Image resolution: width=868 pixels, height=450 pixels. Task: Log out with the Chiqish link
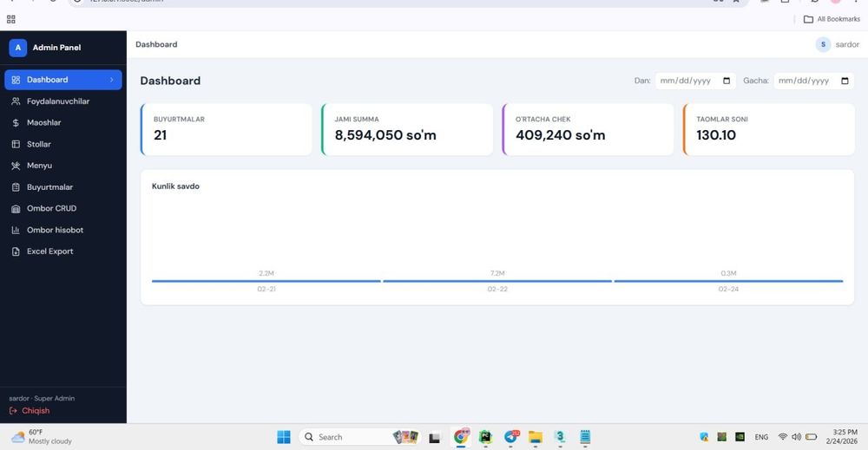(30, 411)
